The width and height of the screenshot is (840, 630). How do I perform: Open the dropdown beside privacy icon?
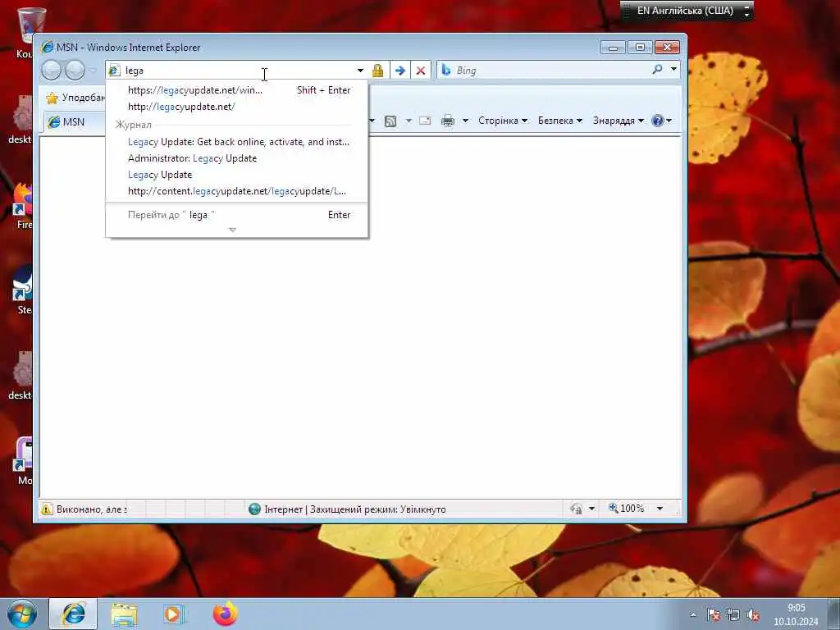pyautogui.click(x=591, y=509)
